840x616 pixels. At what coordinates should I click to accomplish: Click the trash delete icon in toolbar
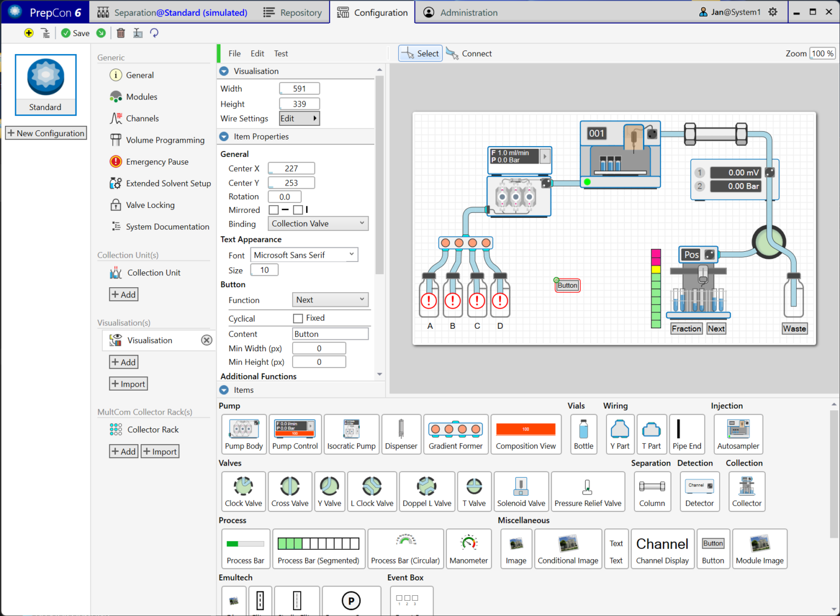(121, 33)
